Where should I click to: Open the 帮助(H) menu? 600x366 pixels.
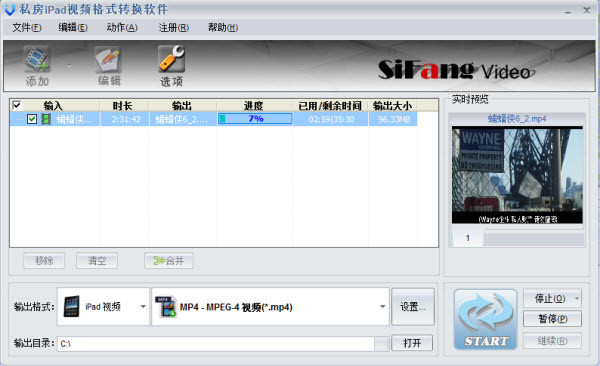223,28
